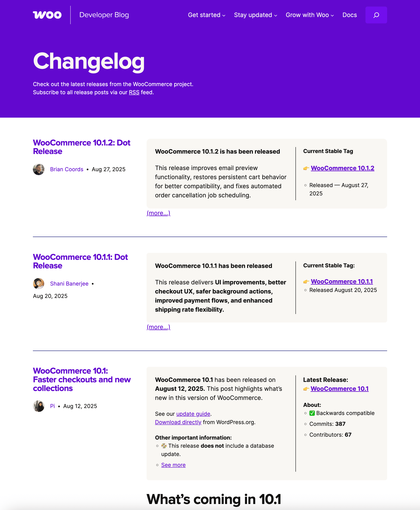Expand the (more...) link under 10.1.1 release
The image size is (420, 510).
click(159, 327)
